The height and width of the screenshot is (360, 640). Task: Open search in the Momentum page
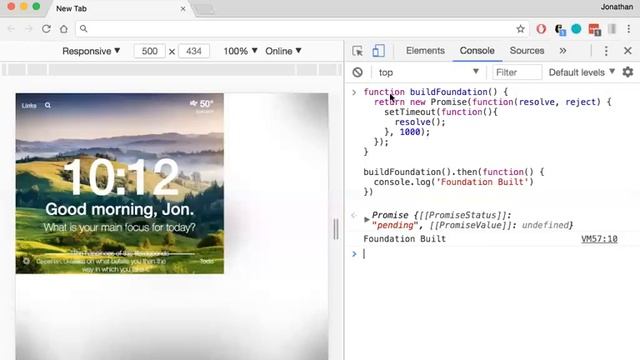tap(48, 105)
